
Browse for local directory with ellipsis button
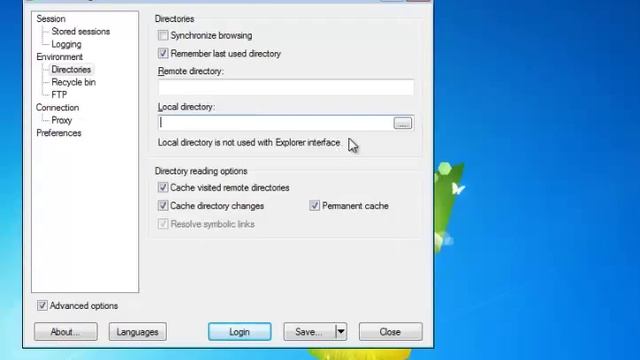pyautogui.click(x=403, y=123)
